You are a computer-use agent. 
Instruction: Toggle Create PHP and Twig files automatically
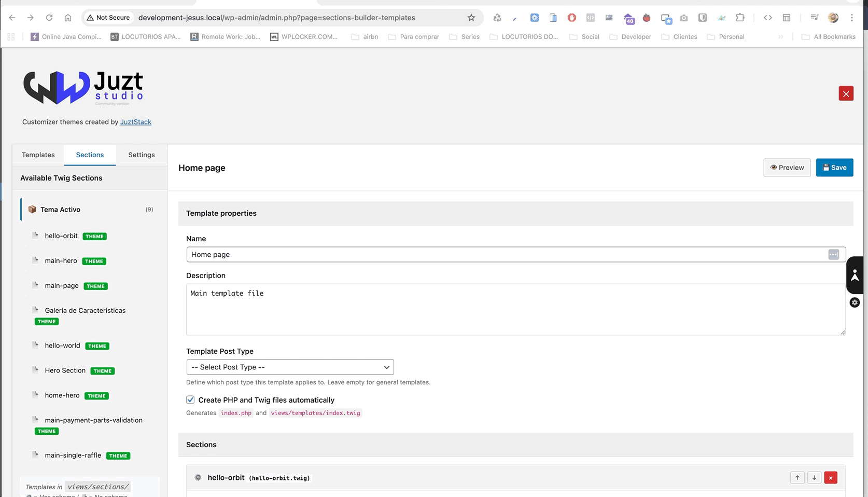[190, 400]
